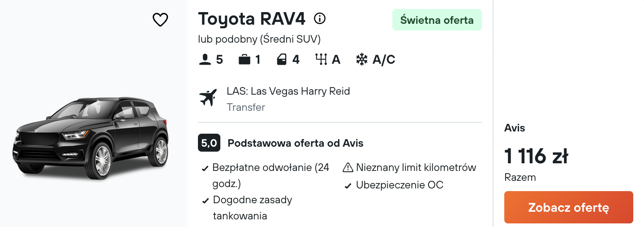
Task: Click the Świetna oferta badge
Action: 437,20
